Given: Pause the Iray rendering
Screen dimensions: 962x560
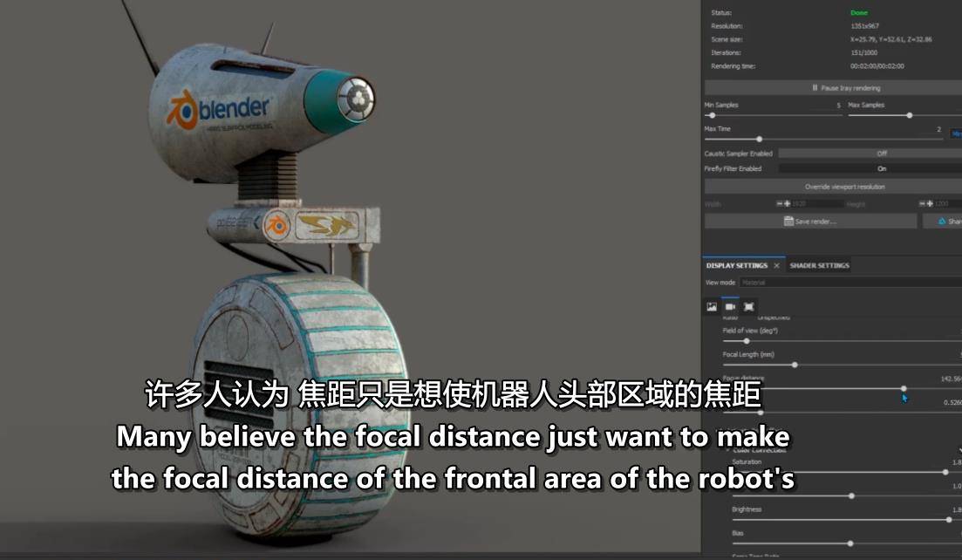Looking at the screenshot, I should [833, 88].
